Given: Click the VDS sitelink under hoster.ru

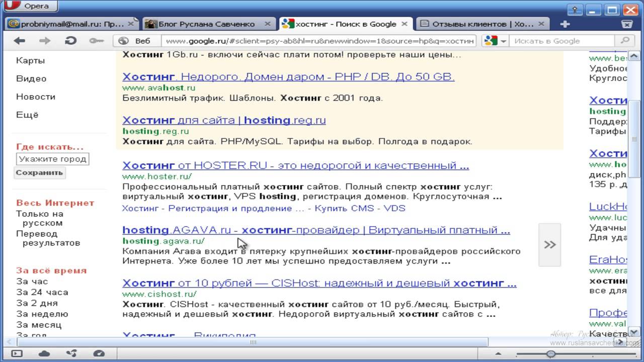Looking at the screenshot, I should tap(394, 208).
